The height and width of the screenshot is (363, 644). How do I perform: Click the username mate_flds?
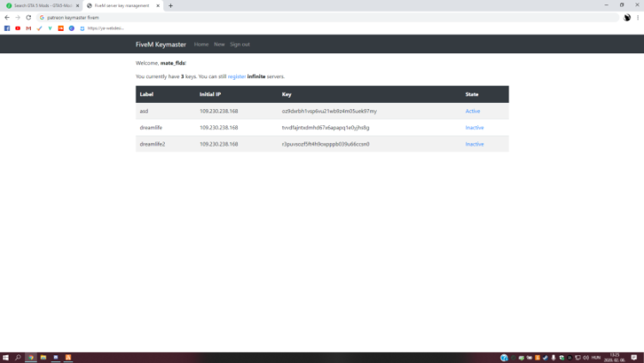click(173, 64)
